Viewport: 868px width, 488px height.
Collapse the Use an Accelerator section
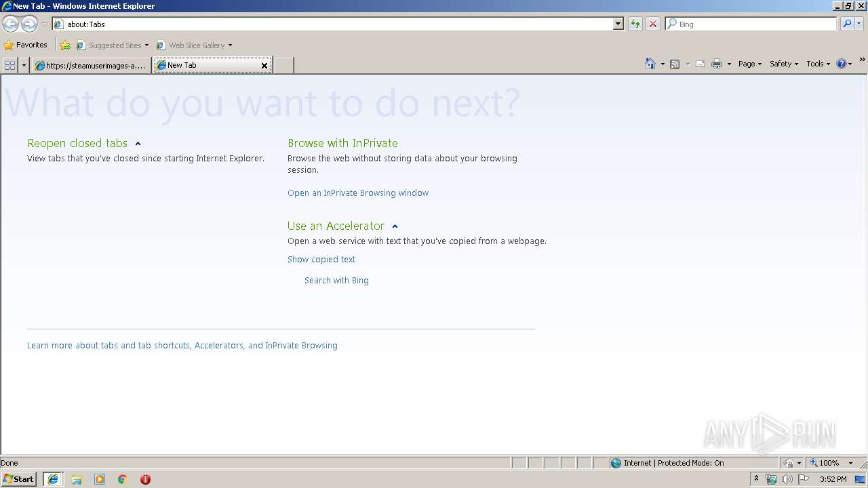click(x=395, y=226)
